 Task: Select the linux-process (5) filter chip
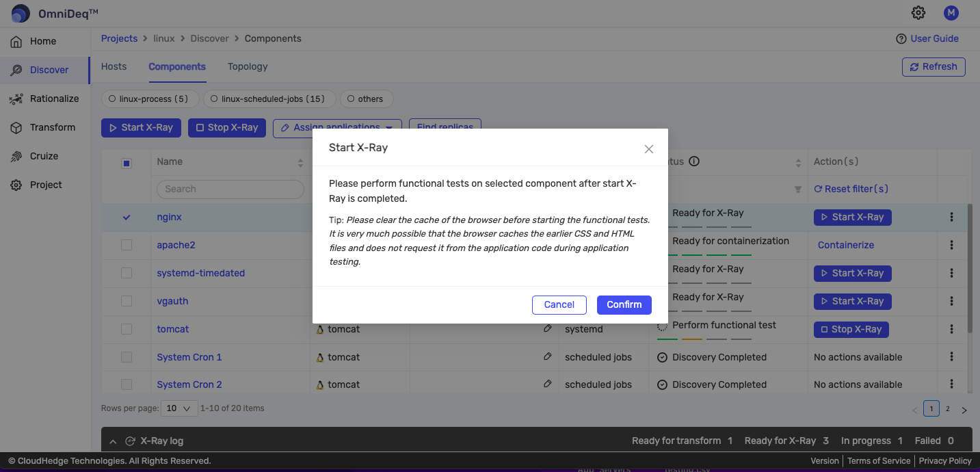point(150,99)
